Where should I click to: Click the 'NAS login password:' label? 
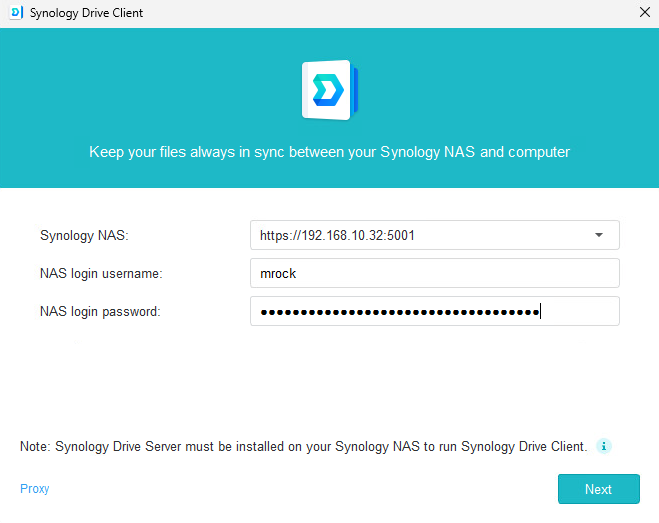point(100,312)
